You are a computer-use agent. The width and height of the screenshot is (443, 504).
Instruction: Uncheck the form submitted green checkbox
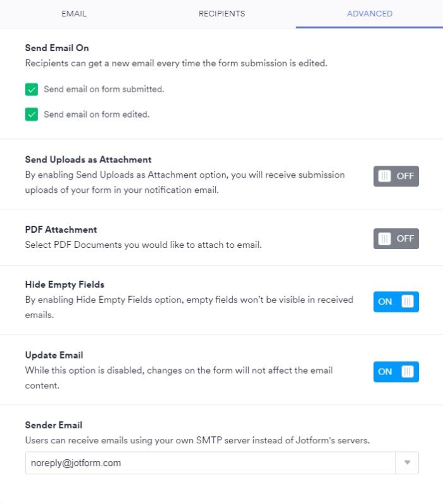tap(32, 90)
